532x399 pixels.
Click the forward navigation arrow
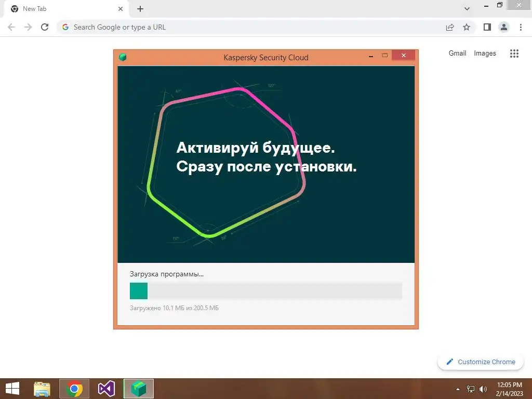point(28,27)
